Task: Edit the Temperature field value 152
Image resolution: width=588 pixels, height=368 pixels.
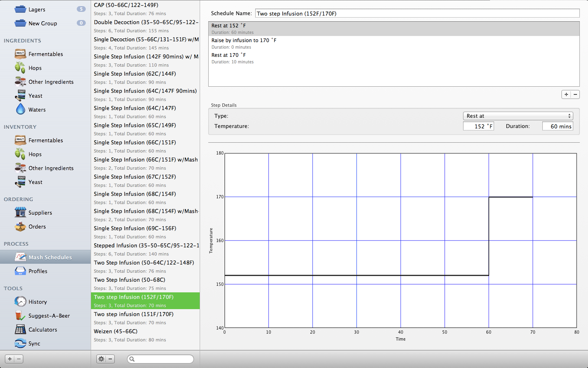Action: tap(479, 126)
